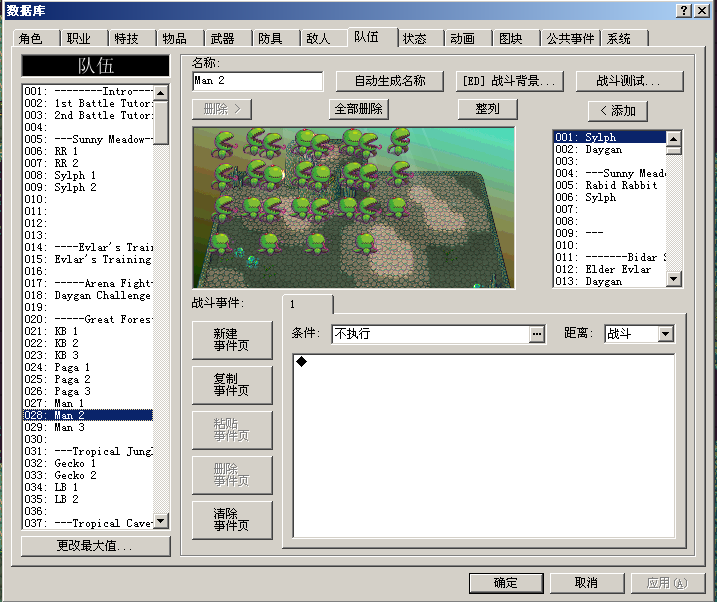The image size is (717, 602).
Task: Open the condition editor ellipsis button
Action: pos(537,334)
